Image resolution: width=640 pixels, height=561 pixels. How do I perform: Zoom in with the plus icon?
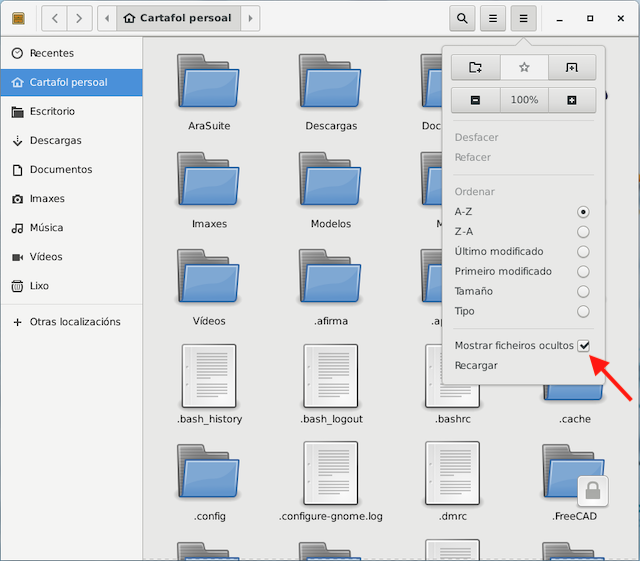point(572,100)
